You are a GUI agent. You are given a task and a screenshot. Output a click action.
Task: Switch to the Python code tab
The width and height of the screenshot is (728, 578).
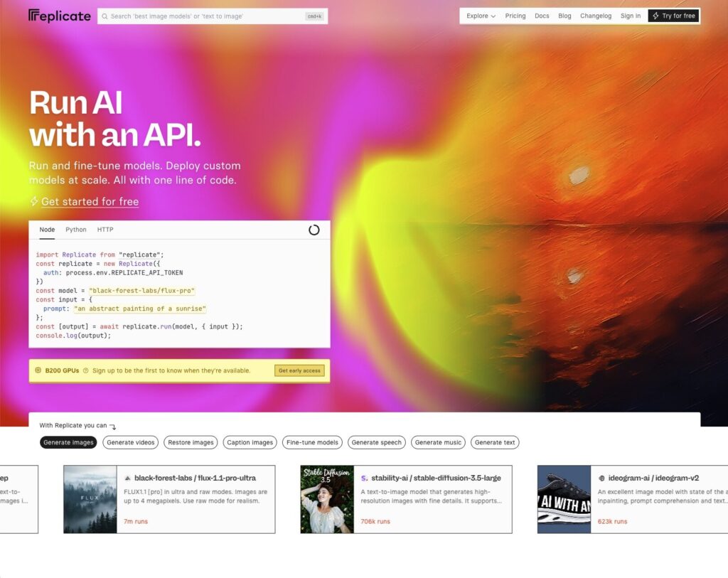tap(75, 230)
